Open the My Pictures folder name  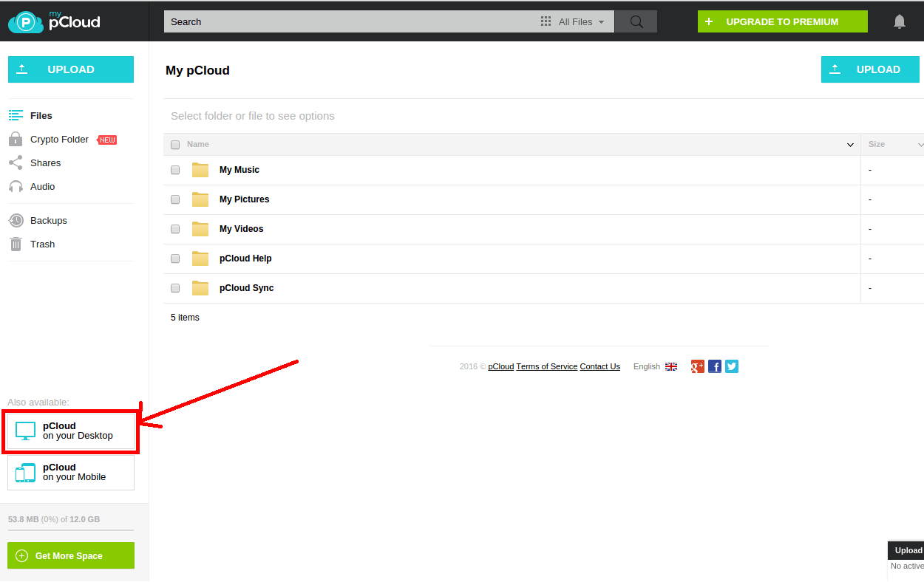click(x=245, y=199)
